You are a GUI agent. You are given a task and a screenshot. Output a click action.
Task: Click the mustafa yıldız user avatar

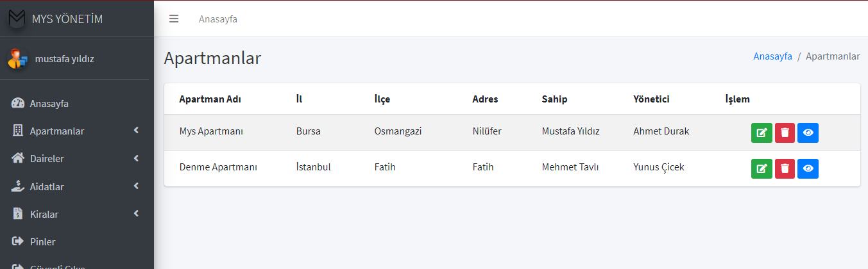click(x=17, y=59)
